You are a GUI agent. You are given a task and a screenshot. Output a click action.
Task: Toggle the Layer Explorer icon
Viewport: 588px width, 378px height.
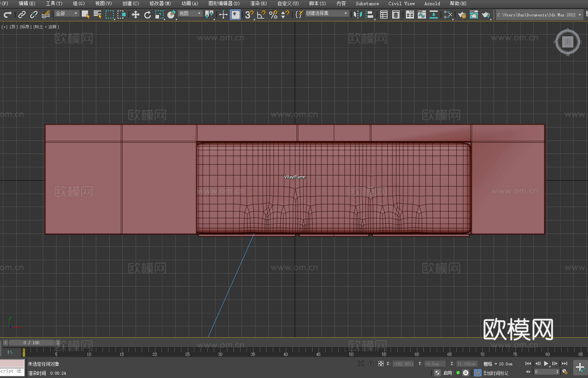coord(396,14)
